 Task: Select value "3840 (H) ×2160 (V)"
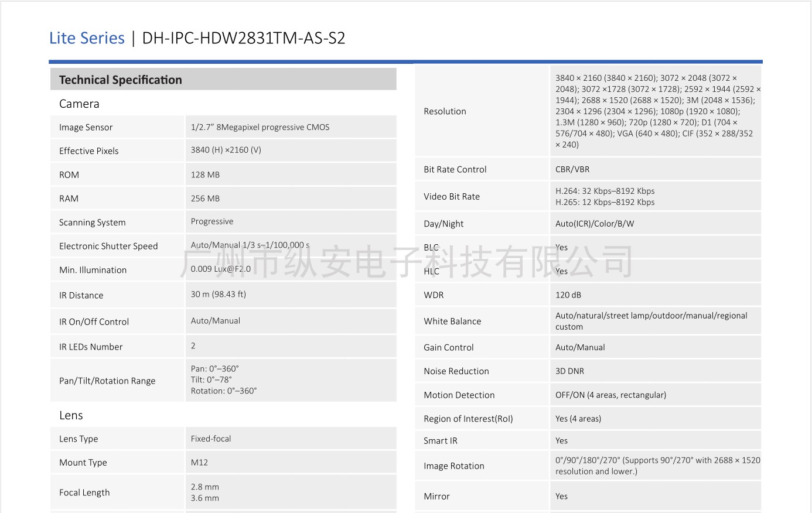[226, 150]
